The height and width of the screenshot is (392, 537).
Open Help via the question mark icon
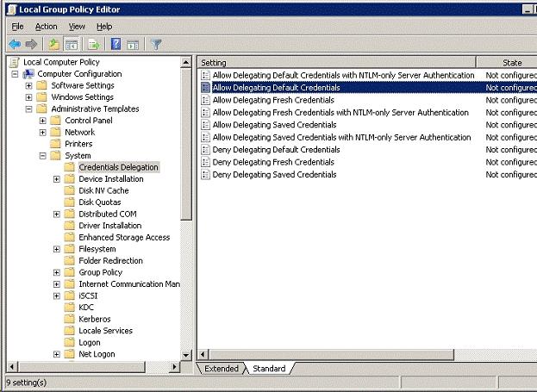pyautogui.click(x=116, y=44)
